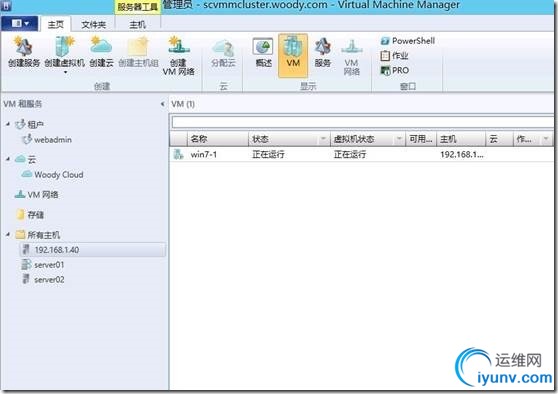Switch display to the highlighted VM view button
The image size is (558, 394).
[x=293, y=56]
